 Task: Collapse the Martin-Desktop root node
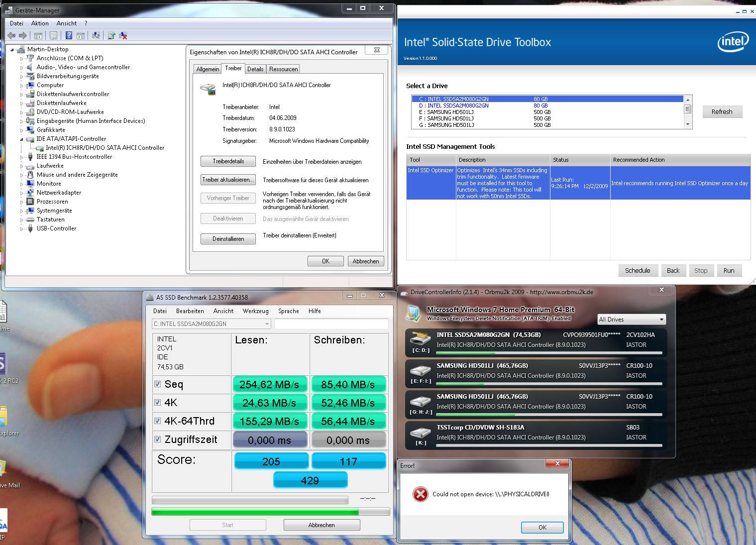(x=12, y=50)
